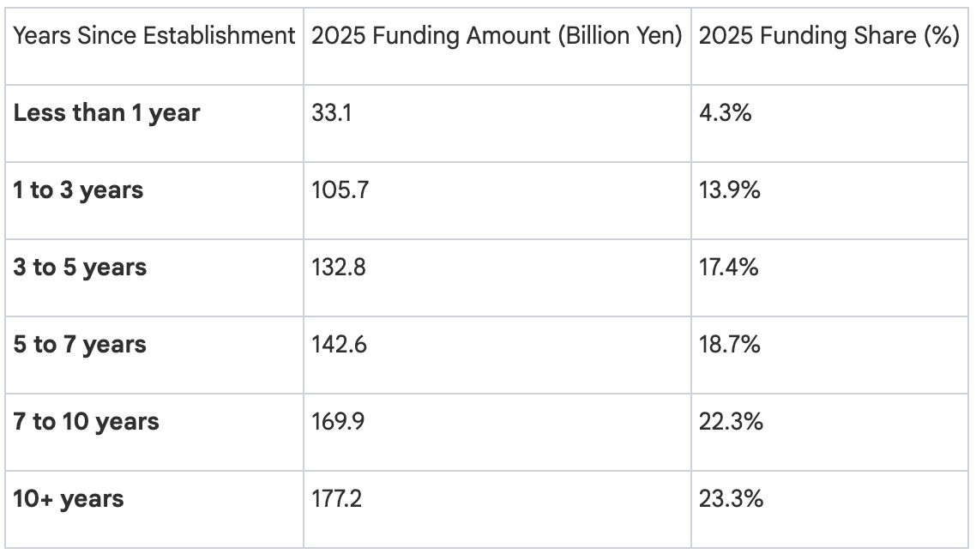Click the '5 to 7 years' row label
This screenshot has width=976, height=560.
pos(80,345)
